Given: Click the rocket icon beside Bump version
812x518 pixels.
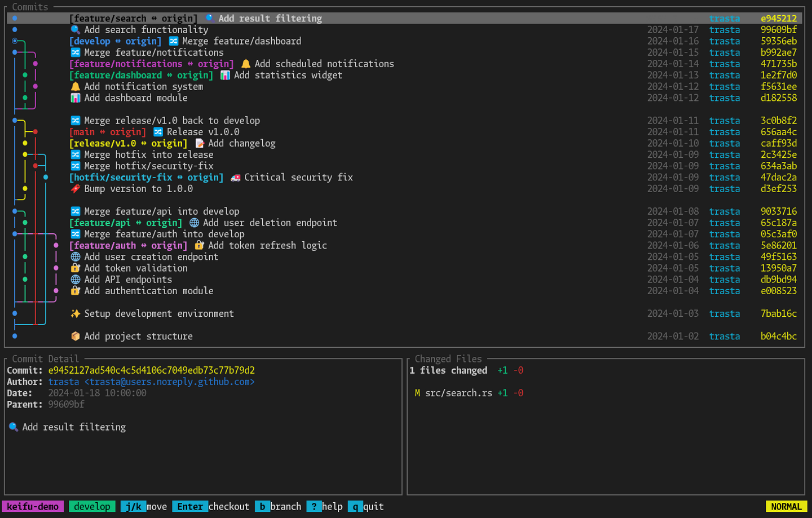Looking at the screenshot, I should [75, 189].
